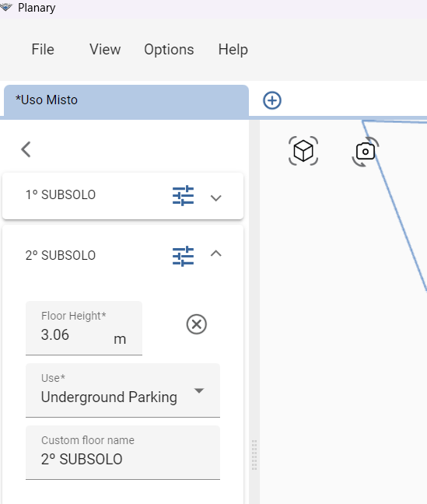Click the rotate camera icon

click(366, 152)
